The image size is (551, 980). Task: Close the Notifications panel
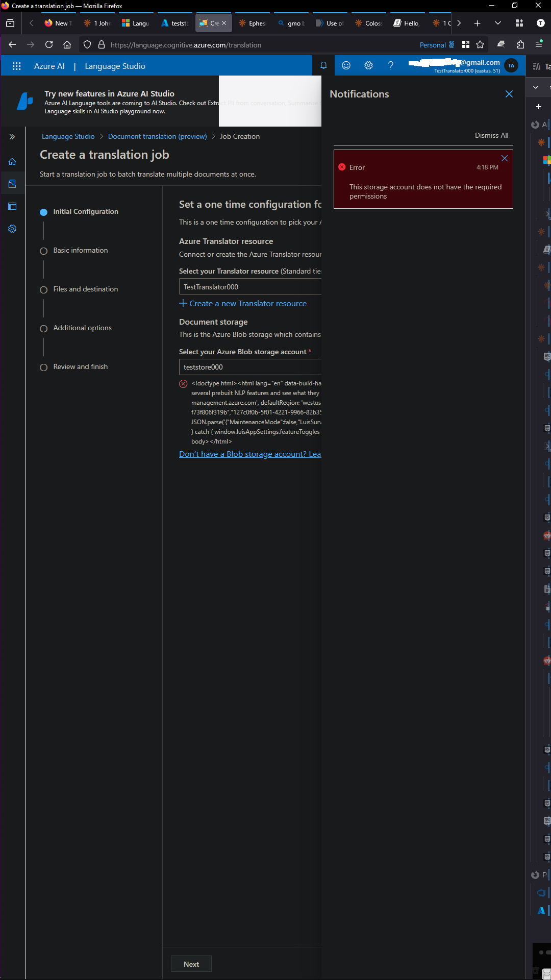[509, 94]
